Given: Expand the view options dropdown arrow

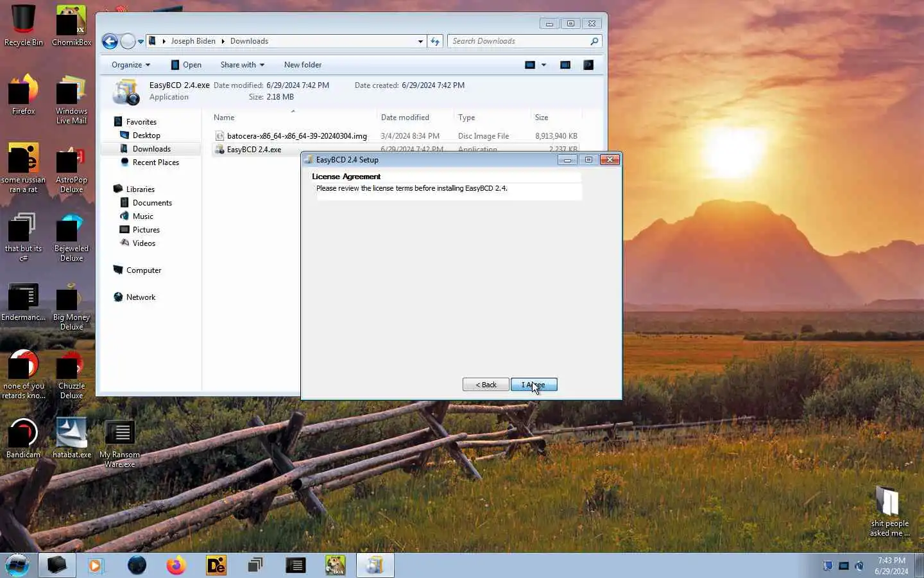Looking at the screenshot, I should (x=543, y=65).
